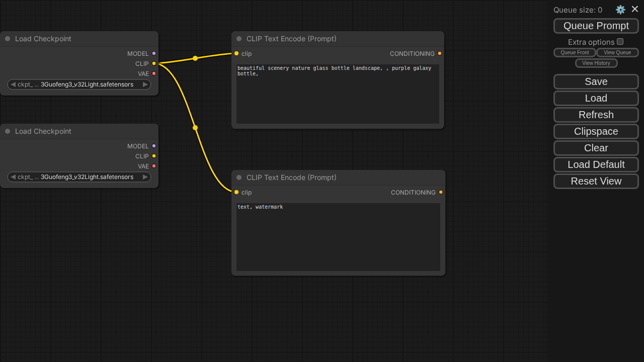Viewport: 644px width, 362px height.
Task: Open the ckpt_name dropdown in bottom Load Checkpoint
Action: click(x=79, y=177)
